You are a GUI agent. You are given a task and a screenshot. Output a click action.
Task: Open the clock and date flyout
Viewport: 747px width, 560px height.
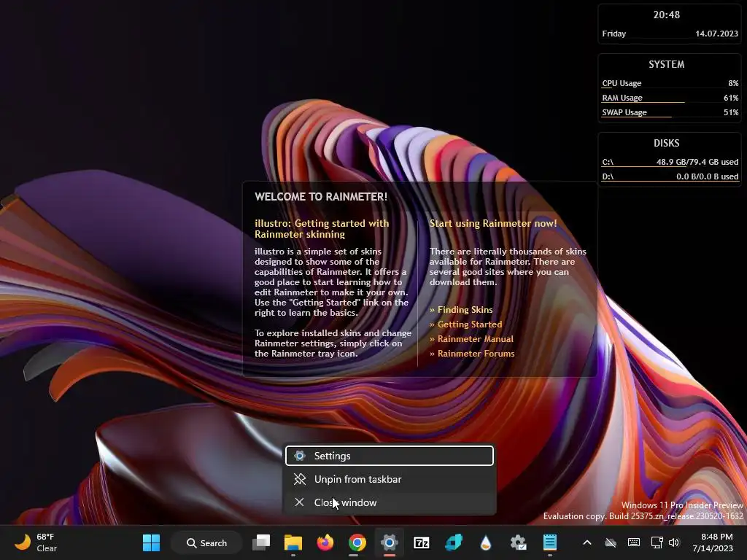tap(713, 542)
